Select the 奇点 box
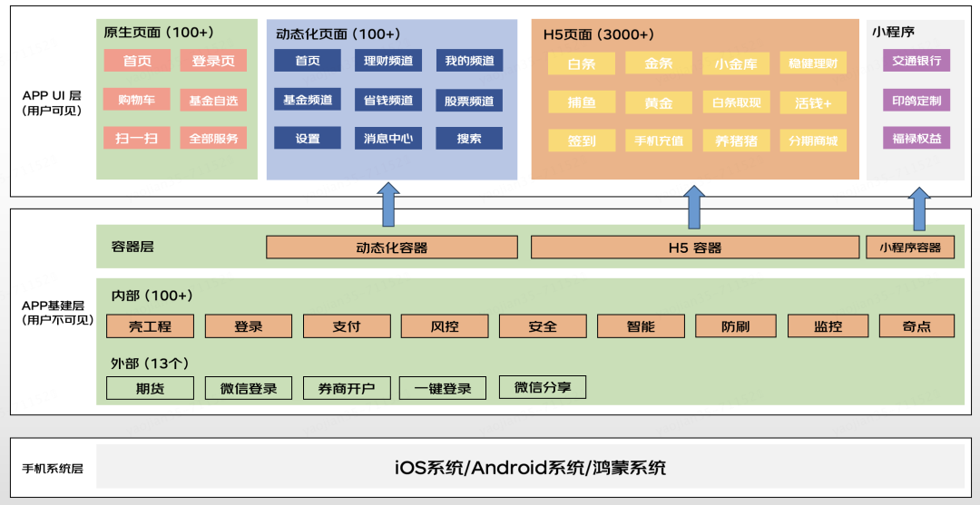This screenshot has width=980, height=505. point(916,325)
